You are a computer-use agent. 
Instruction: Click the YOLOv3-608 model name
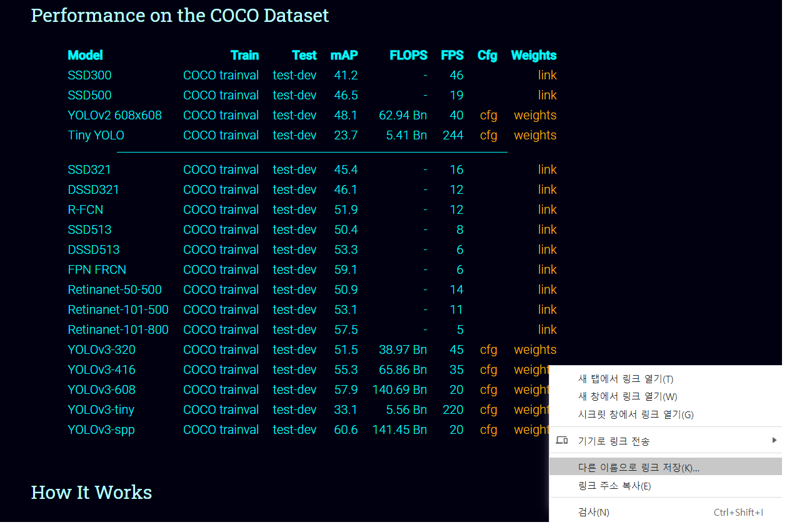(101, 389)
